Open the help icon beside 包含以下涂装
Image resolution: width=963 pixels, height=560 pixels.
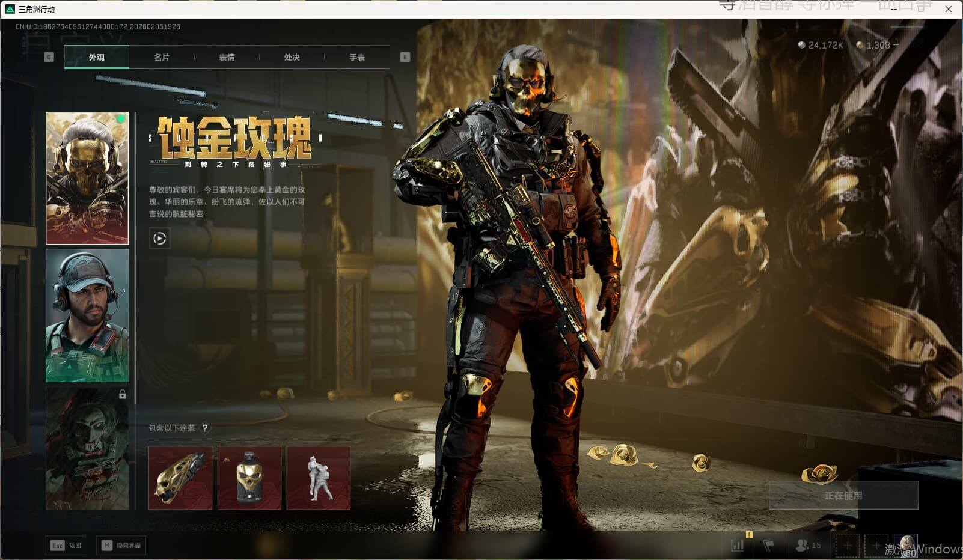click(x=205, y=428)
